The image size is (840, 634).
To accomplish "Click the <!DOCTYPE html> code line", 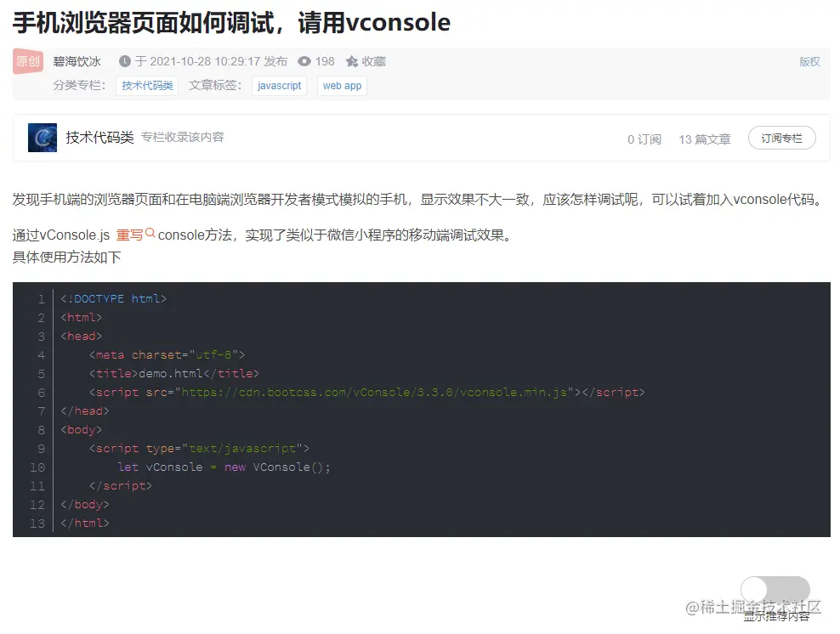I will tap(114, 299).
